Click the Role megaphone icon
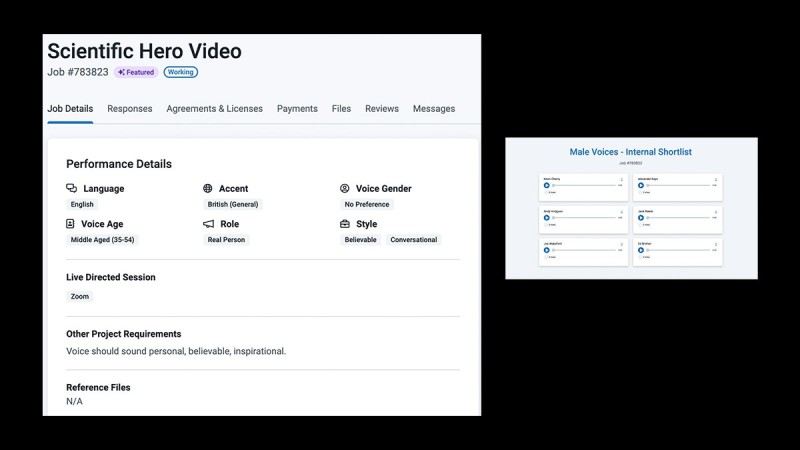 click(208, 223)
